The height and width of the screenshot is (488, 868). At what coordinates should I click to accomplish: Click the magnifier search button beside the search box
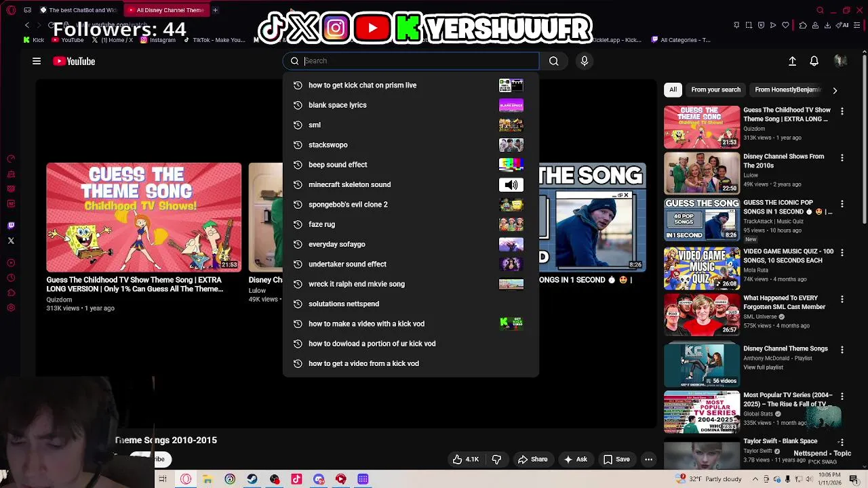(554, 61)
